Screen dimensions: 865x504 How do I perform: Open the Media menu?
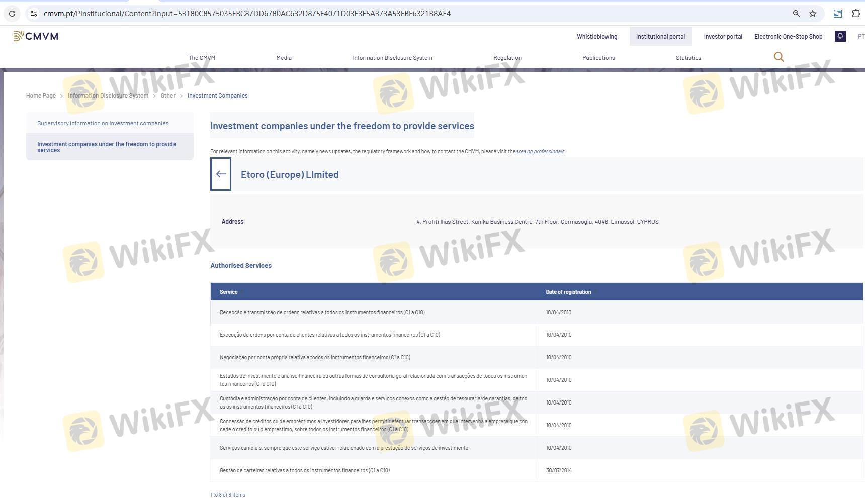[284, 58]
